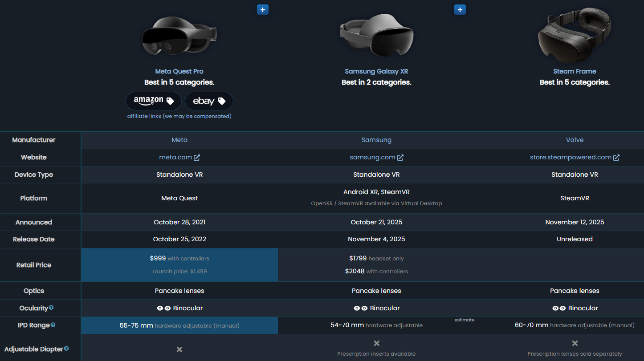Click the Steam Frame headset image
Viewport: 644px width, 361px height.
[x=575, y=35]
